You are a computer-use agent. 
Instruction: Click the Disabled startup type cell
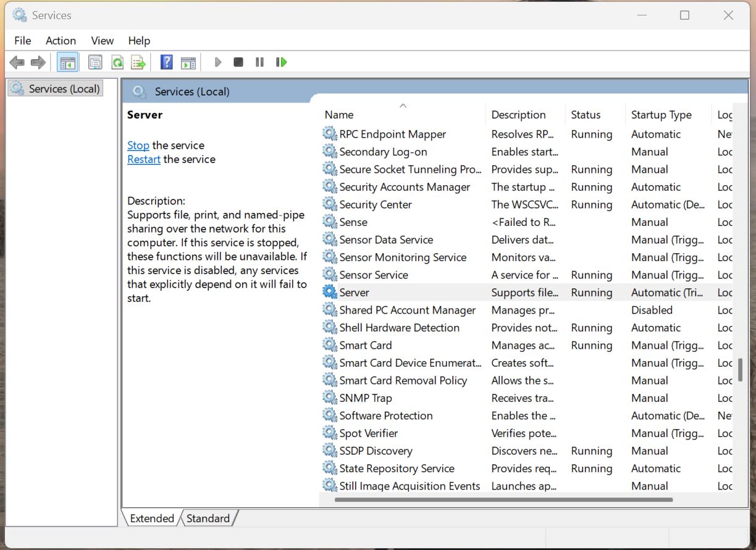652,310
